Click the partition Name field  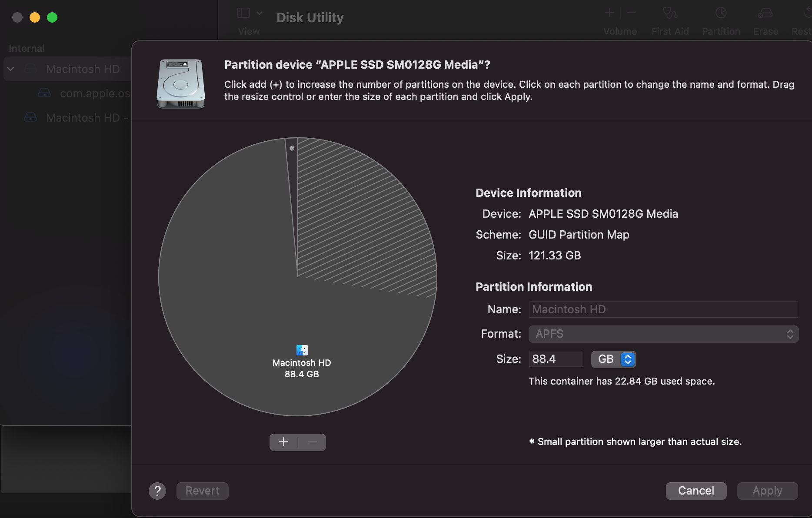(663, 309)
